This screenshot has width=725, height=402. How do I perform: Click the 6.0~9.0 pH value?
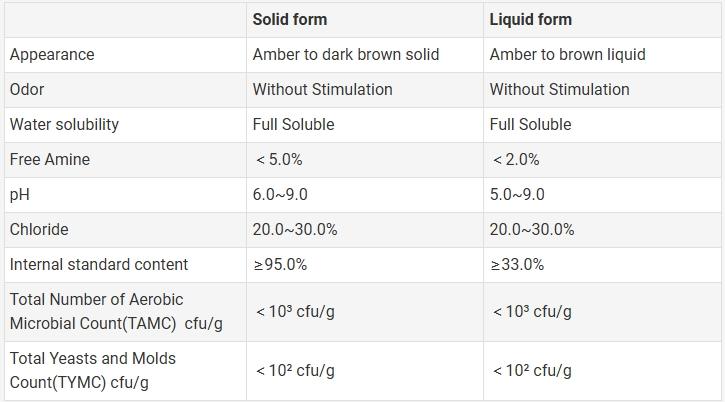click(280, 194)
